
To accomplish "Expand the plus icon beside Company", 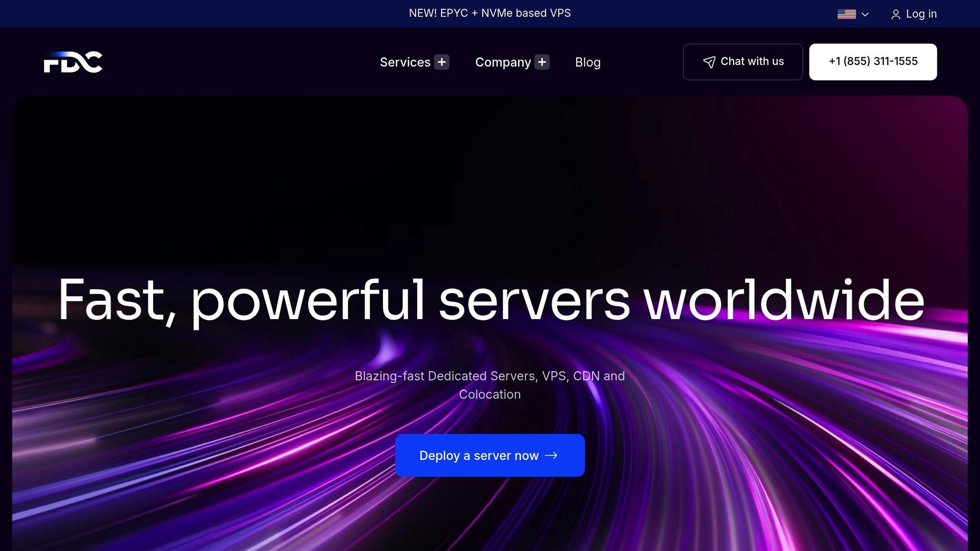I will (x=542, y=62).
